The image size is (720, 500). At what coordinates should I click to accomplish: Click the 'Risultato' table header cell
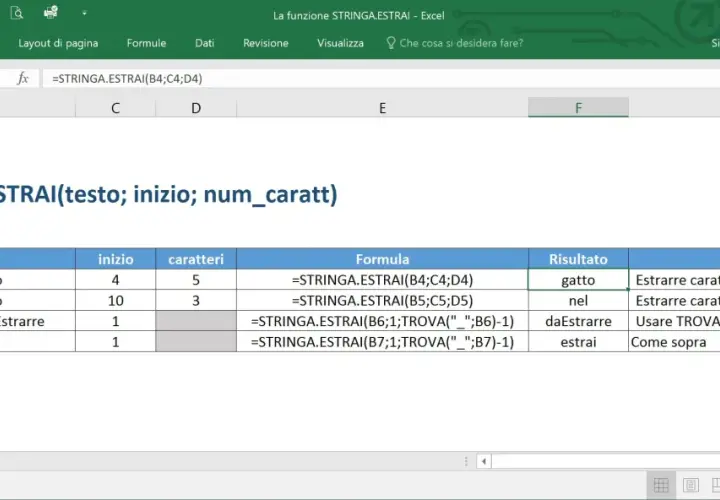(578, 259)
